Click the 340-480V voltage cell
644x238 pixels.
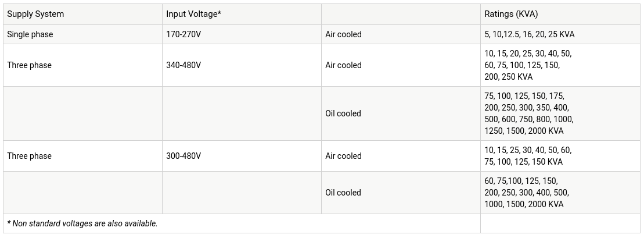tap(184, 65)
